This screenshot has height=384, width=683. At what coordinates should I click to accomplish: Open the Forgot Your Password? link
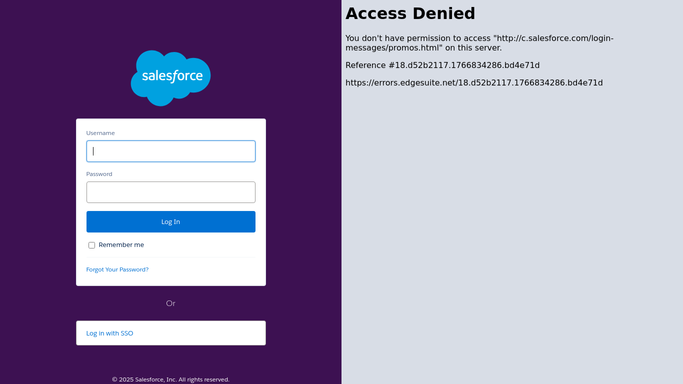(x=117, y=269)
